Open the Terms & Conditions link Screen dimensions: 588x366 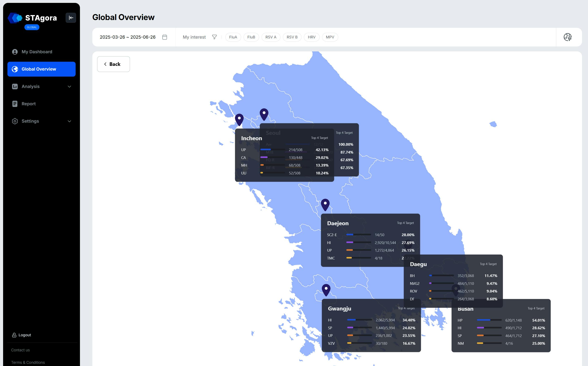(x=28, y=362)
